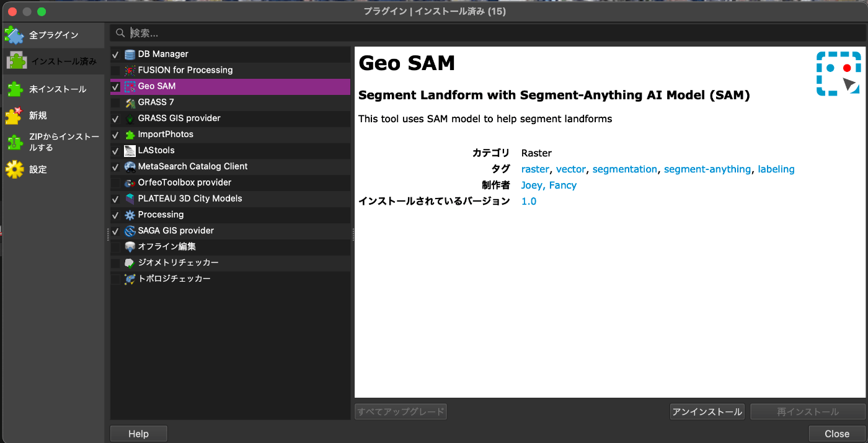Open the raster tag link
Viewport: 868px width, 443px height.
535,169
